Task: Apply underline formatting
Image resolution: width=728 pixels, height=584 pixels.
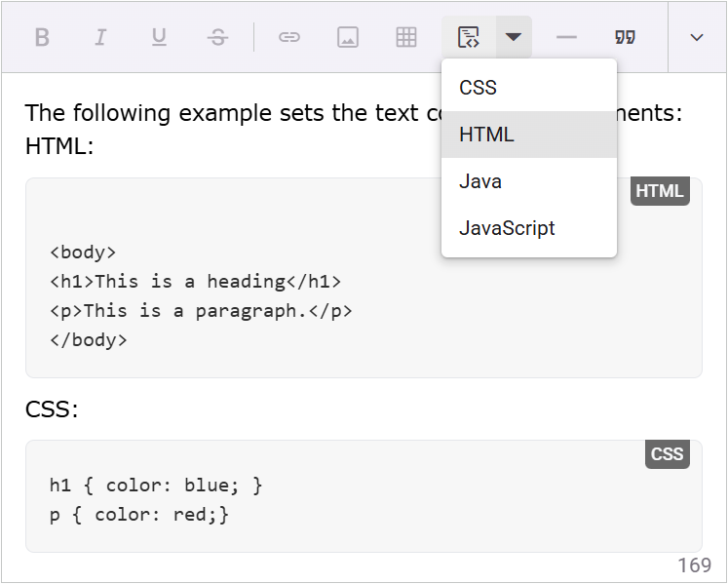Action: tap(159, 37)
